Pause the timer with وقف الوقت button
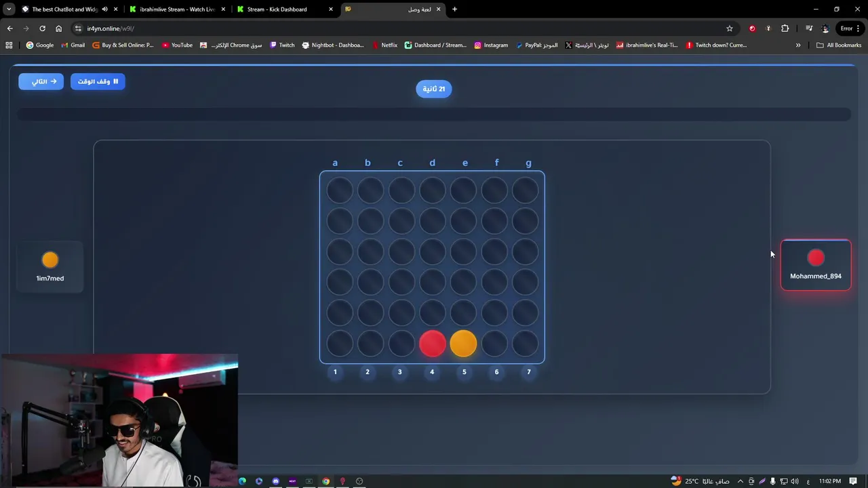This screenshot has width=868, height=488. [x=98, y=81]
